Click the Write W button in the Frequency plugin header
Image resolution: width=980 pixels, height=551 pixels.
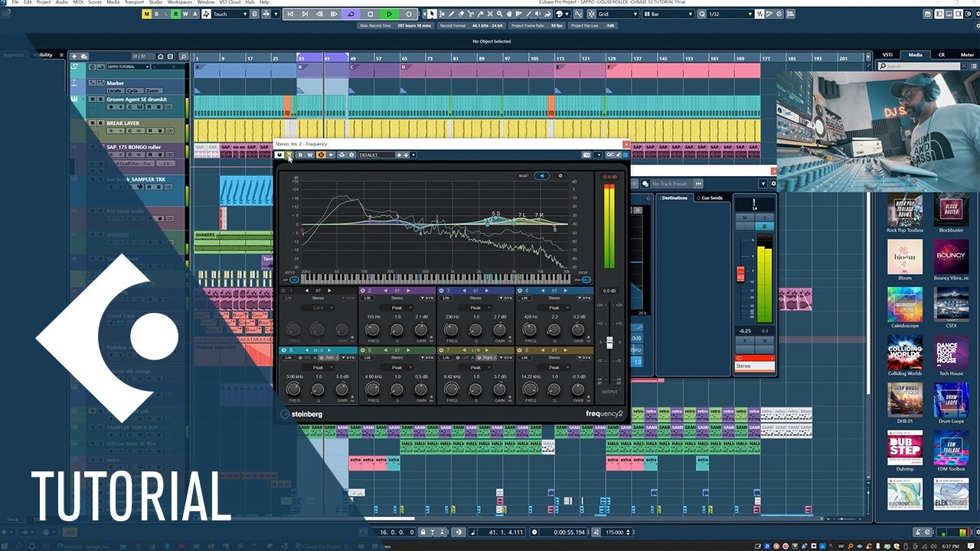(x=310, y=155)
